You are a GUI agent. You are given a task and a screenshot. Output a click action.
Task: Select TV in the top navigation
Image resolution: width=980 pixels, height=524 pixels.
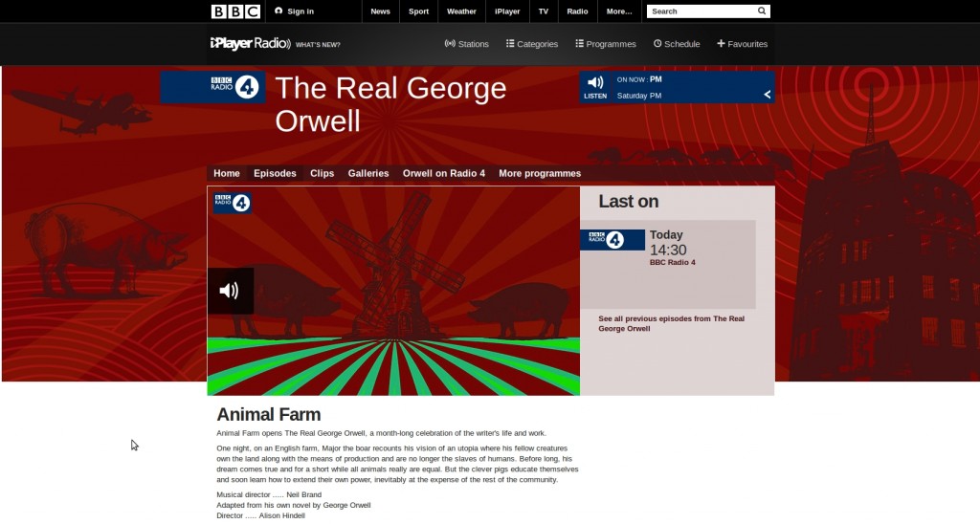click(x=544, y=11)
